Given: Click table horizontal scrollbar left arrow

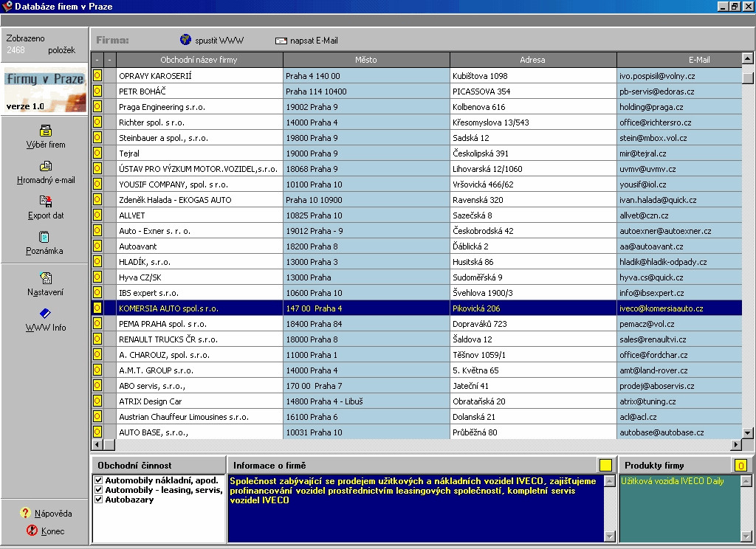Looking at the screenshot, I should click(97, 444).
